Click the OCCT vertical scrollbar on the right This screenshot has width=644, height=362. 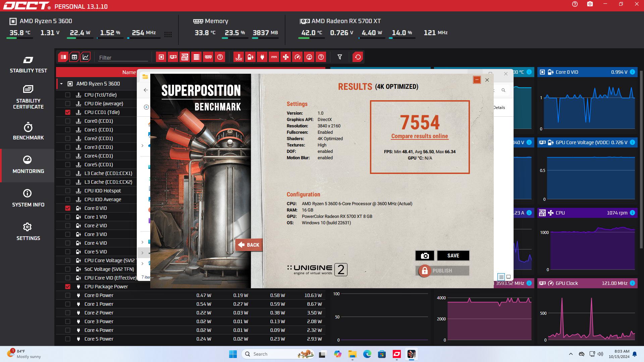click(642, 159)
